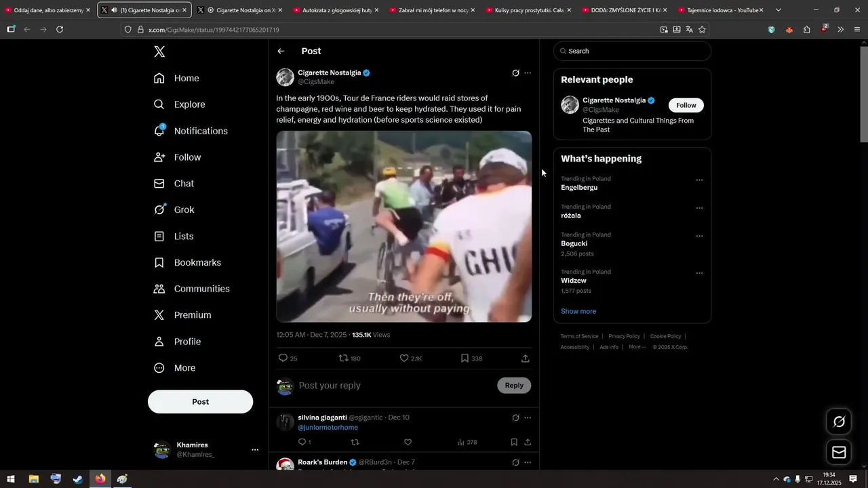868x488 pixels.
Task: Open Notifications in the sidebar
Action: coord(191,131)
